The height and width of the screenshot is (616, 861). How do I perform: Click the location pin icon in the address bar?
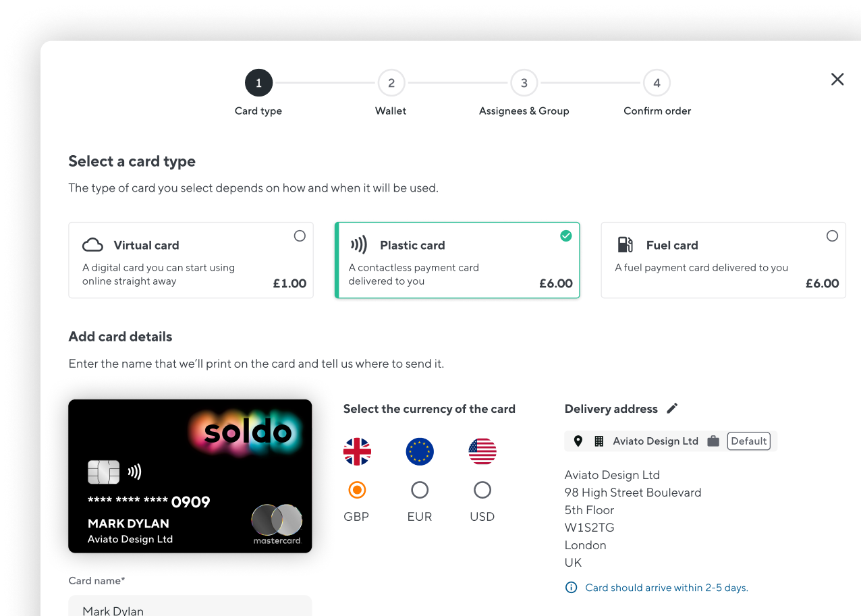click(x=578, y=441)
